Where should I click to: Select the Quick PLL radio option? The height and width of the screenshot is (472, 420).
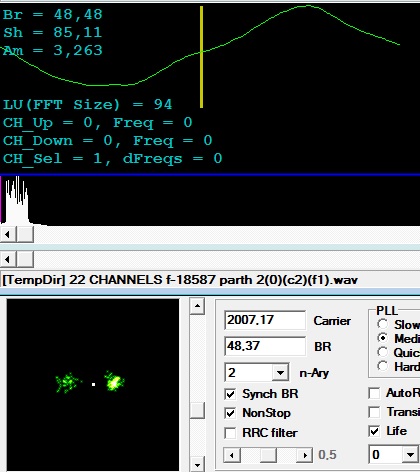coord(382,352)
